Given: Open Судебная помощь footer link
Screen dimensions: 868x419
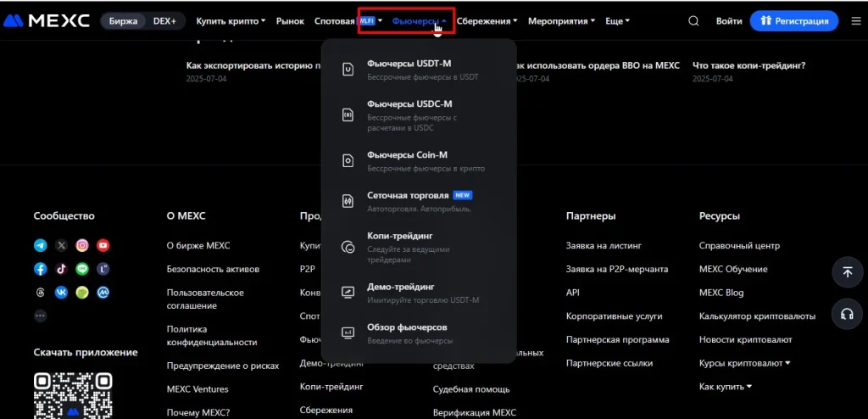Looking at the screenshot, I should pos(471,389).
